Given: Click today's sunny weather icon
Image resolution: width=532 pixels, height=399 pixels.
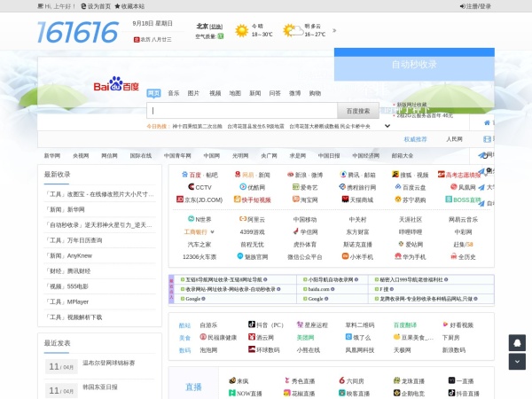Looking at the screenshot, I should pyautogui.click(x=242, y=30).
